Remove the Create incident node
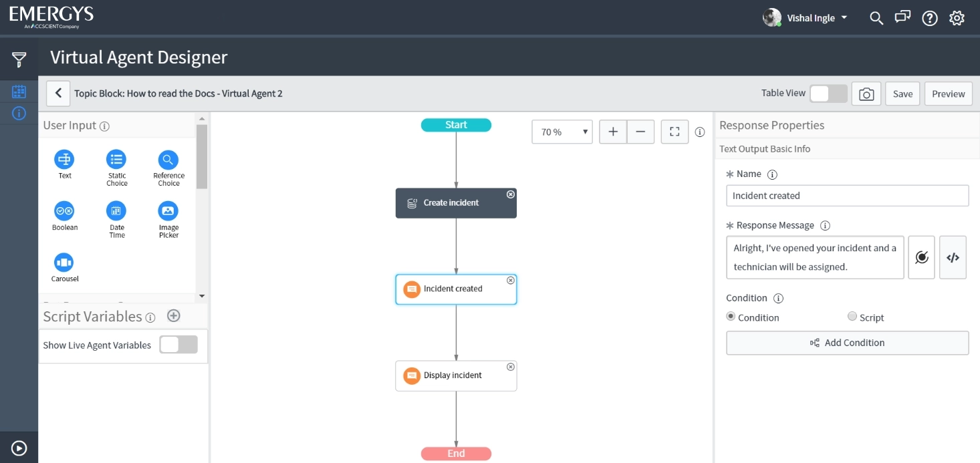 click(x=511, y=194)
